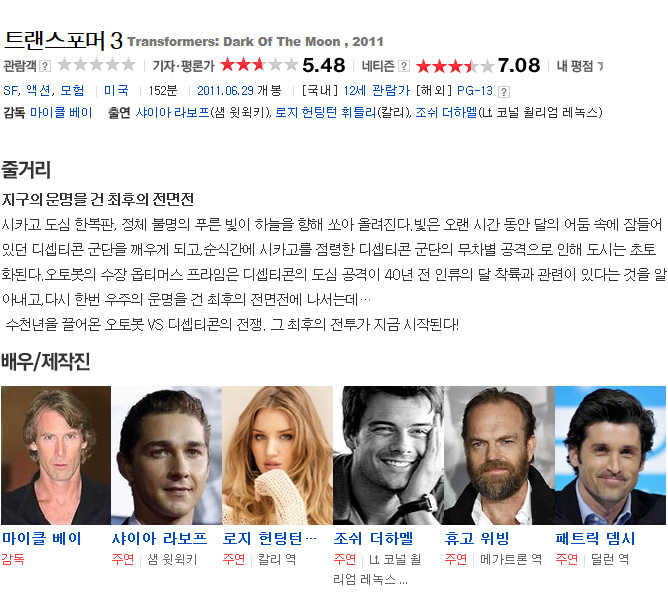Click the help icon beside 관람객
The image size is (668, 609).
[x=45, y=66]
